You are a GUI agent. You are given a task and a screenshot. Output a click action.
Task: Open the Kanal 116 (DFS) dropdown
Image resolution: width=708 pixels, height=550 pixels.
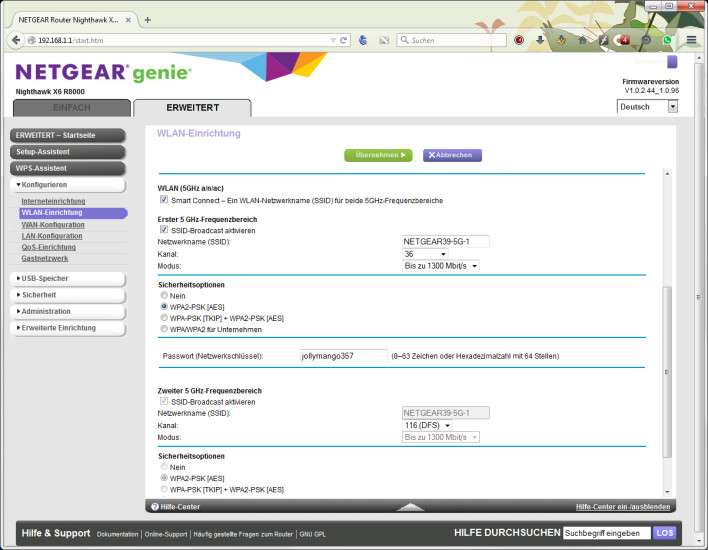[427, 425]
